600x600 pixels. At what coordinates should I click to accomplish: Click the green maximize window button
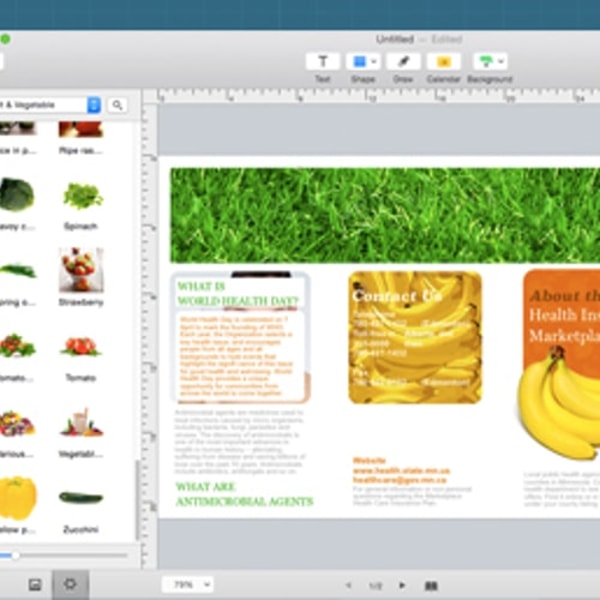tap(5, 39)
